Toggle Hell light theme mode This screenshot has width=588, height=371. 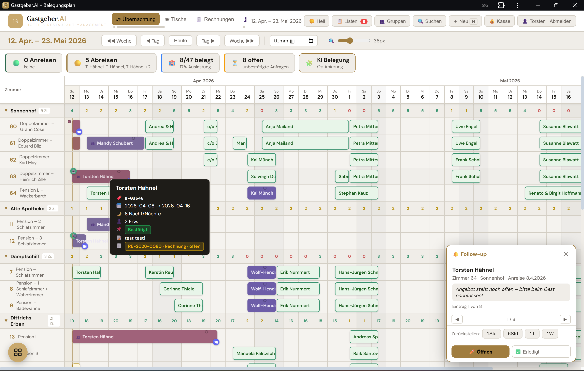pyautogui.click(x=316, y=21)
